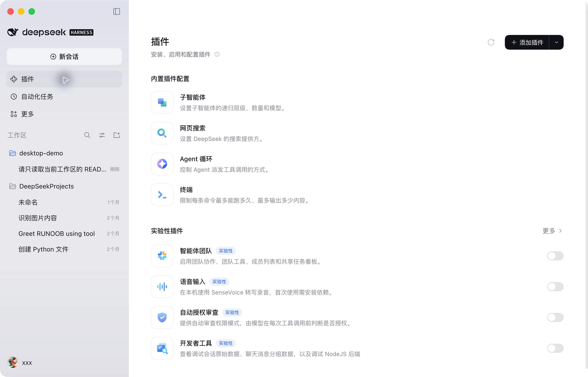The width and height of the screenshot is (588, 377).
Task: Click the 语音输入 waveform icon
Action: [162, 287]
